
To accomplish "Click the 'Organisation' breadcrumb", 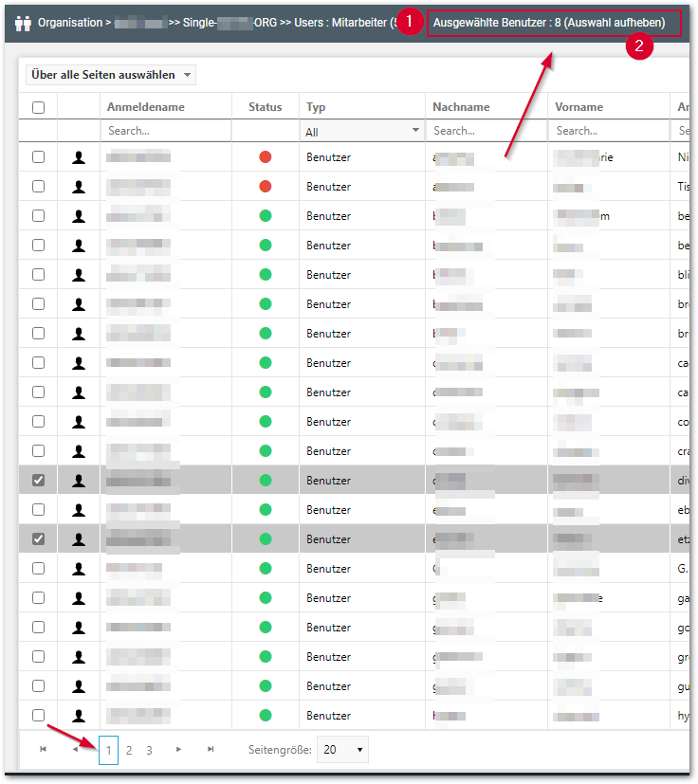I will click(x=70, y=23).
